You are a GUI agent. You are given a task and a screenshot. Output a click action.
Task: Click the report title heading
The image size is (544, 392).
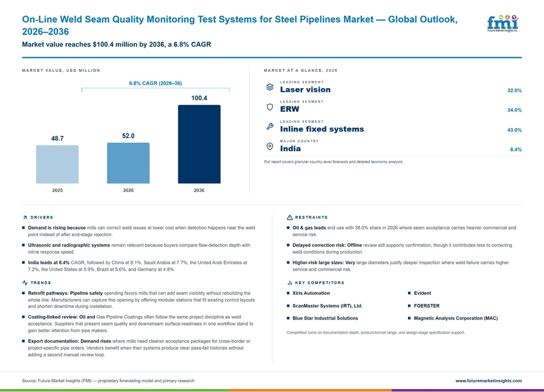tap(240, 25)
